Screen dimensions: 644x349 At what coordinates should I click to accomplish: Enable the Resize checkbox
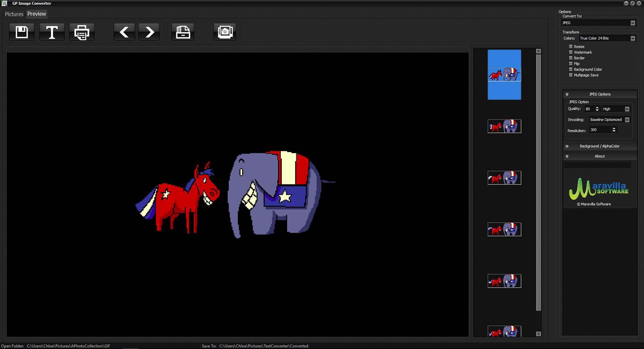tap(571, 46)
